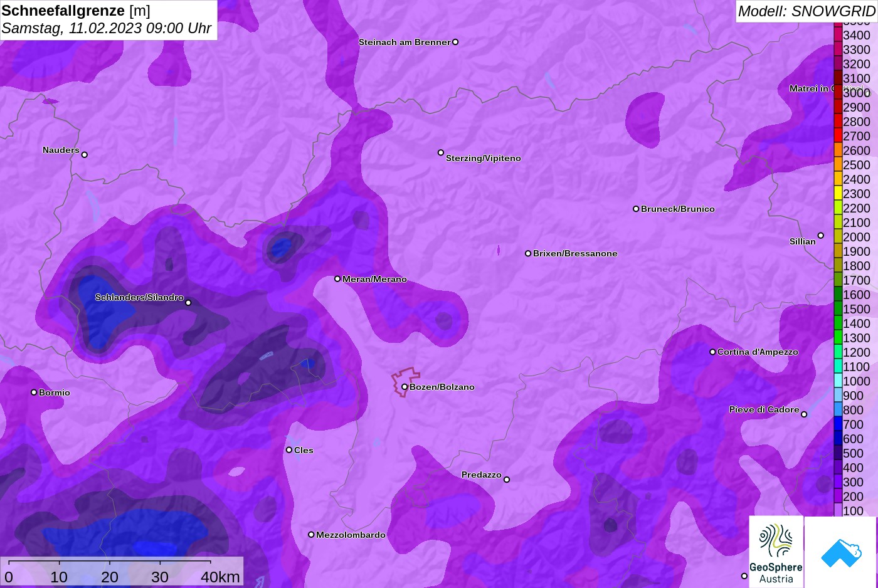Click the Cortina d'Ampezzo label text
The width and height of the screenshot is (878, 588).
[758, 352]
